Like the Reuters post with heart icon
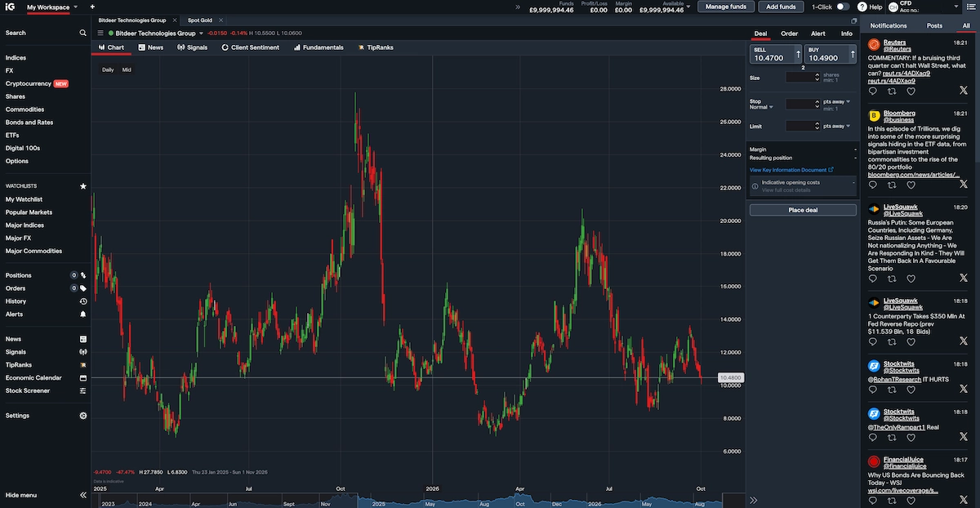The width and height of the screenshot is (980, 508). coord(911,91)
